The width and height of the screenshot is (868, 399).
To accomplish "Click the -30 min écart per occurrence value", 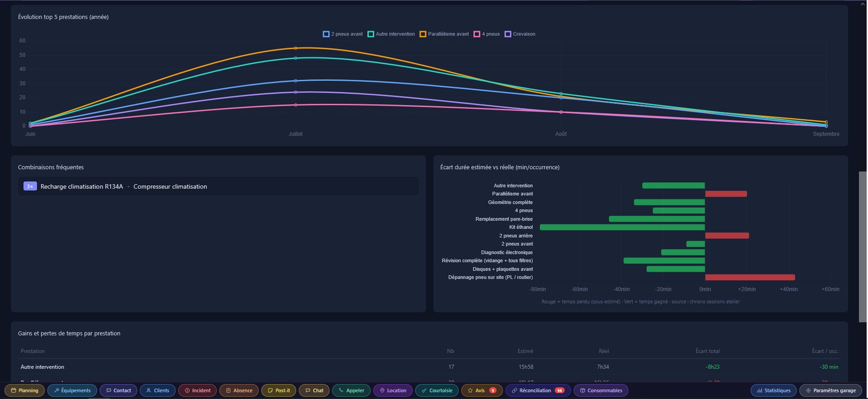I will click(829, 367).
